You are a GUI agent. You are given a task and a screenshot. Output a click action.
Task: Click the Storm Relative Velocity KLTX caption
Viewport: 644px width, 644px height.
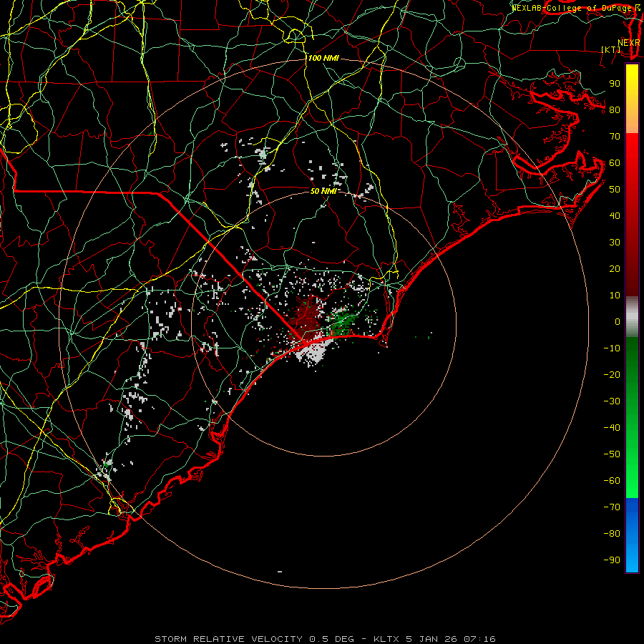pos(325,639)
